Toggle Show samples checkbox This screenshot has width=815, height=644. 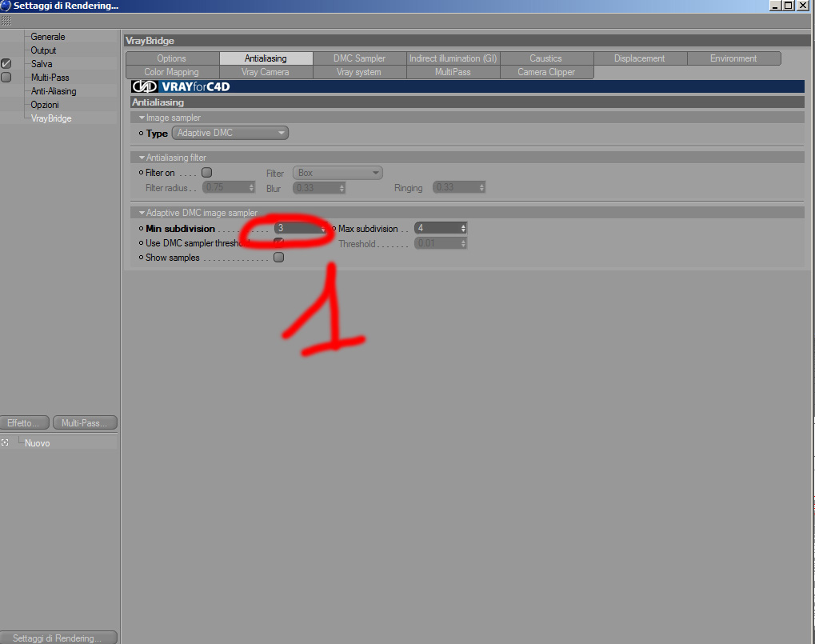tap(279, 258)
